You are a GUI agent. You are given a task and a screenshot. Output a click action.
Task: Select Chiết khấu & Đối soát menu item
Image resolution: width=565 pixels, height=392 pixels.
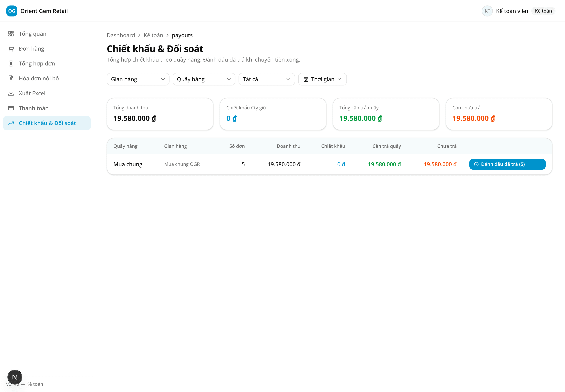(47, 123)
